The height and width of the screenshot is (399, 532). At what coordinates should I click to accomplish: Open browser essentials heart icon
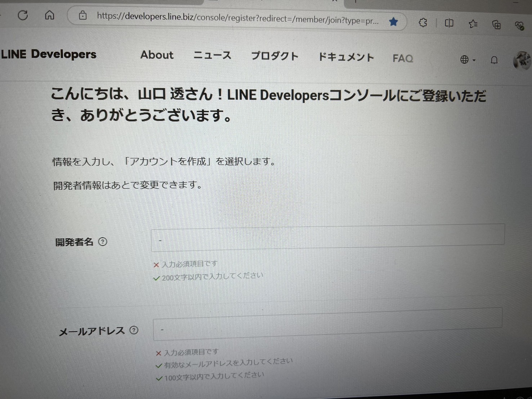[x=519, y=26]
